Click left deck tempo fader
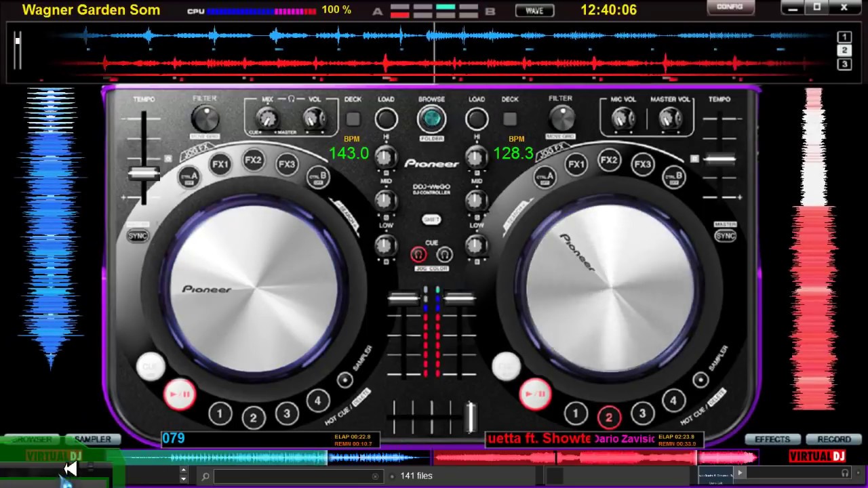This screenshot has width=868, height=488. tap(143, 174)
